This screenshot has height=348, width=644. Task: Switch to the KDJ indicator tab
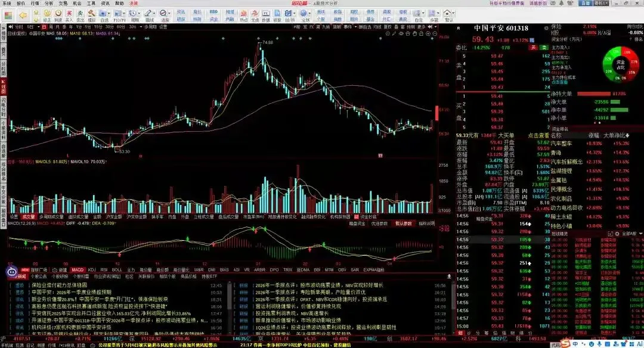pyautogui.click(x=92, y=270)
